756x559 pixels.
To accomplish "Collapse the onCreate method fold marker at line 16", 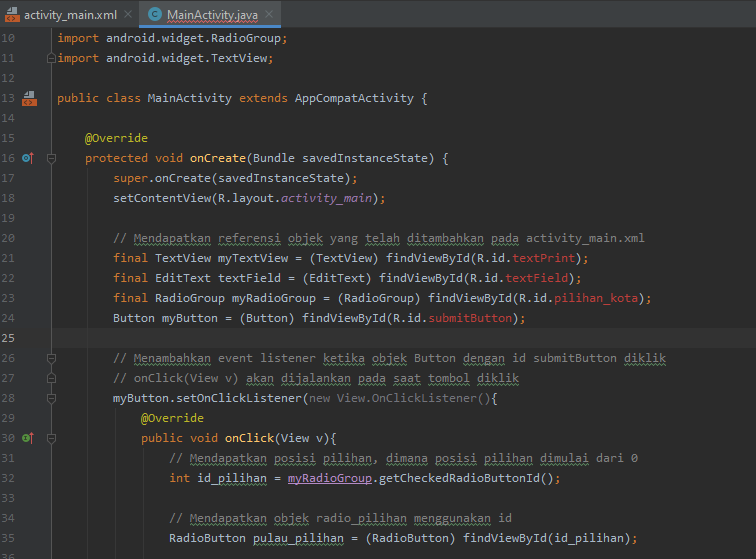I will 51,158.
